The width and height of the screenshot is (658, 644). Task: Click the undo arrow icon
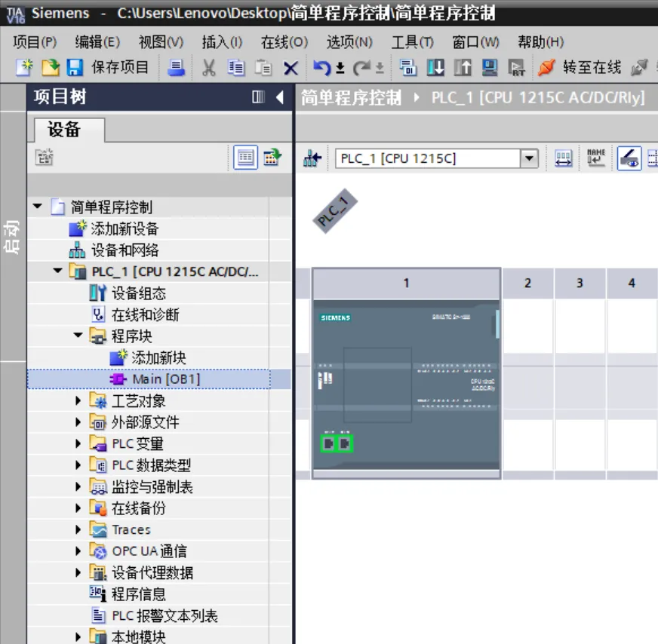click(321, 68)
